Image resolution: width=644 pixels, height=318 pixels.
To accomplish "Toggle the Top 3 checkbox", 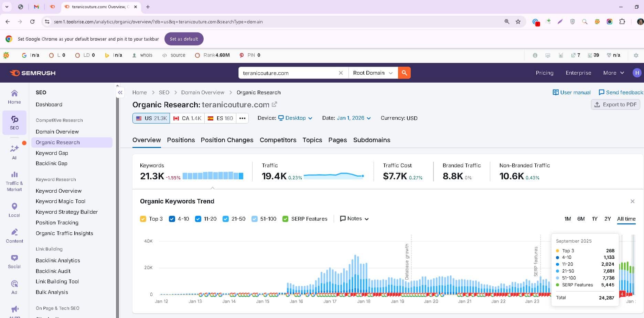I will pos(143,219).
